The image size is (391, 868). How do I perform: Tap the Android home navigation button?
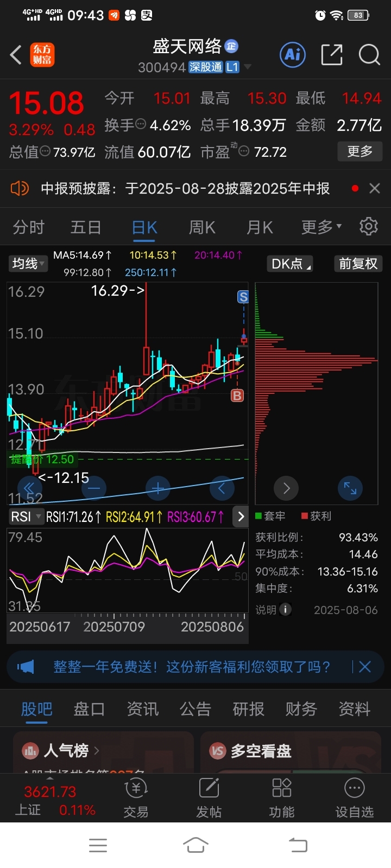tap(195, 845)
